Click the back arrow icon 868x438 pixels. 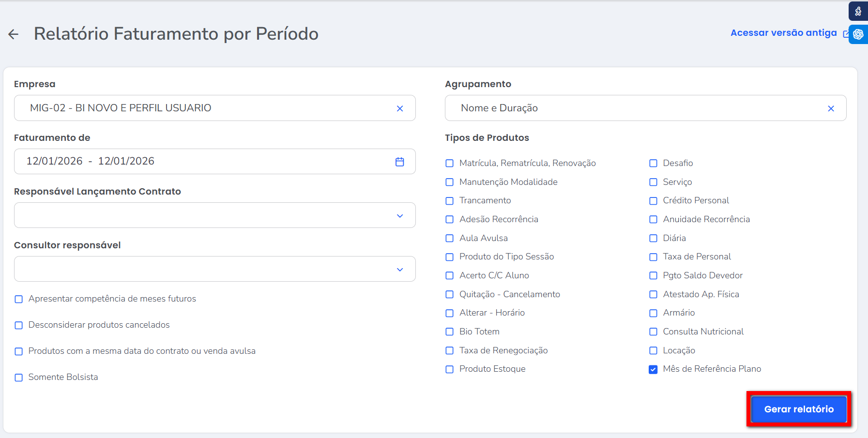[14, 34]
